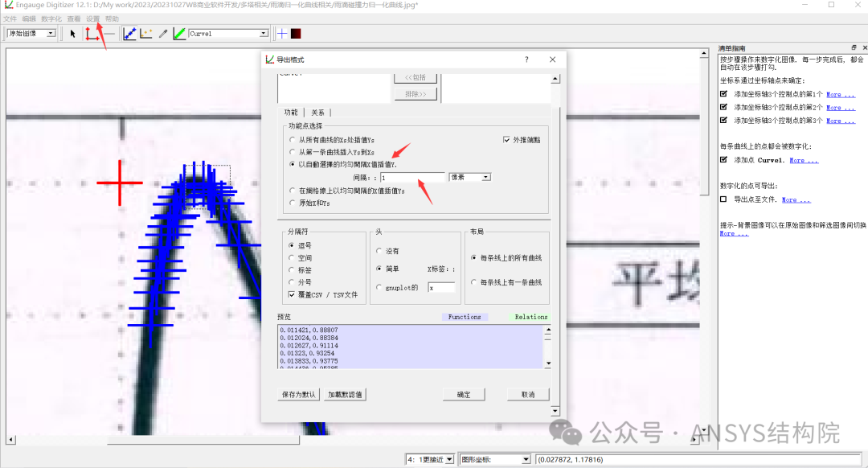Image resolution: width=868 pixels, height=468 pixels.
Task: Select the Curve Point tool
Action: (x=129, y=34)
